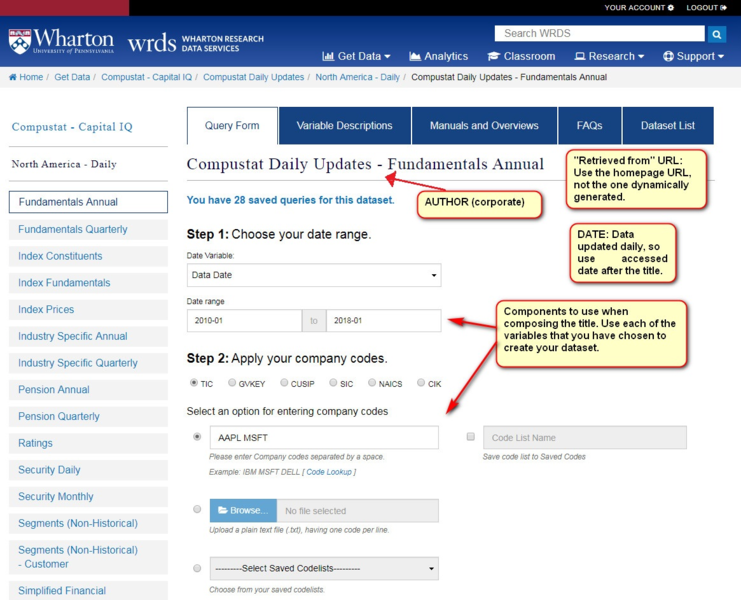Image resolution: width=741 pixels, height=600 pixels.
Task: Click the Analytics chart icon
Action: [x=415, y=56]
